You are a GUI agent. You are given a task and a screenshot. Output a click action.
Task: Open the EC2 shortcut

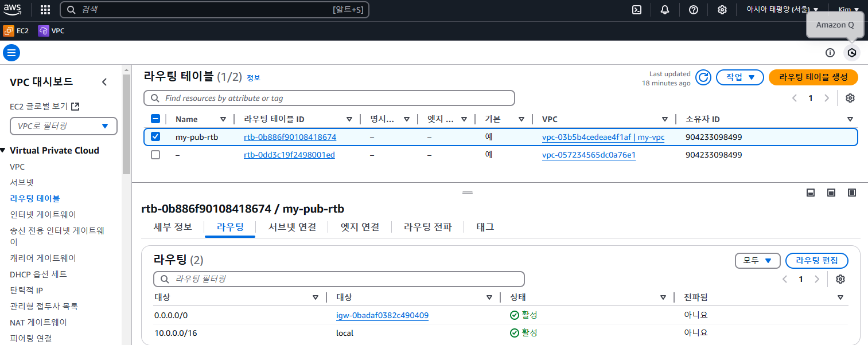pos(16,31)
